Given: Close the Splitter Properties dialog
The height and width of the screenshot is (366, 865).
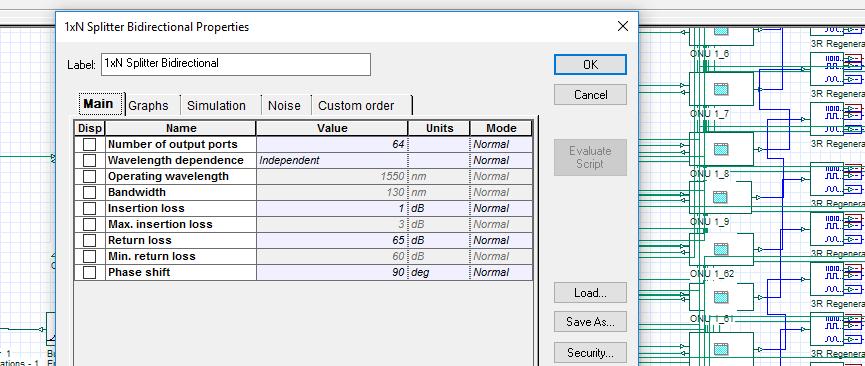Looking at the screenshot, I should pyautogui.click(x=623, y=26).
